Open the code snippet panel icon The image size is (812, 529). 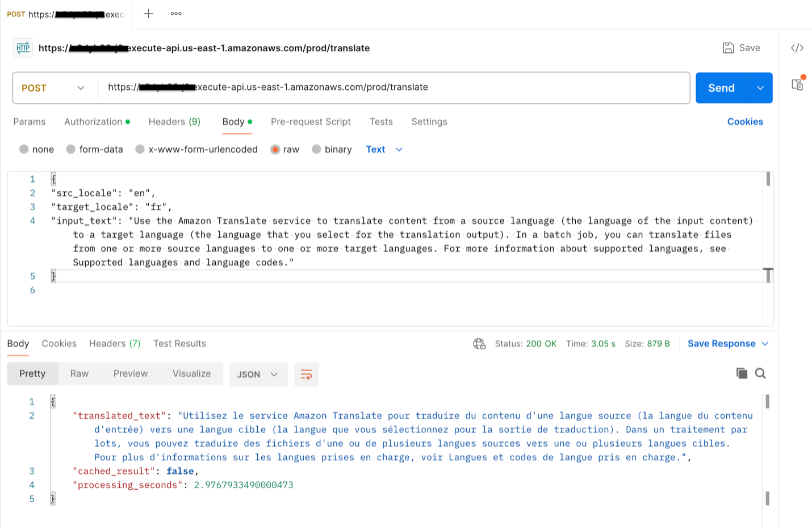[x=797, y=48]
